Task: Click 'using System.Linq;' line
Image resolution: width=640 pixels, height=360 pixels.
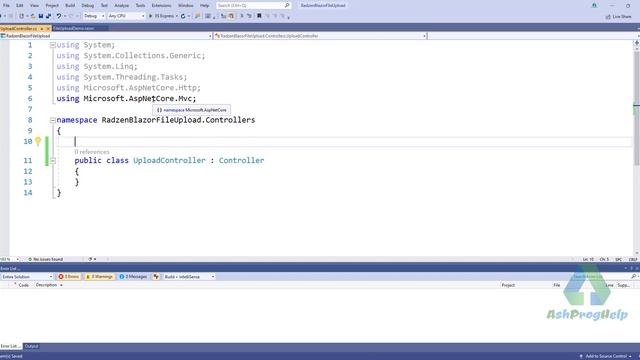Action: click(x=97, y=66)
